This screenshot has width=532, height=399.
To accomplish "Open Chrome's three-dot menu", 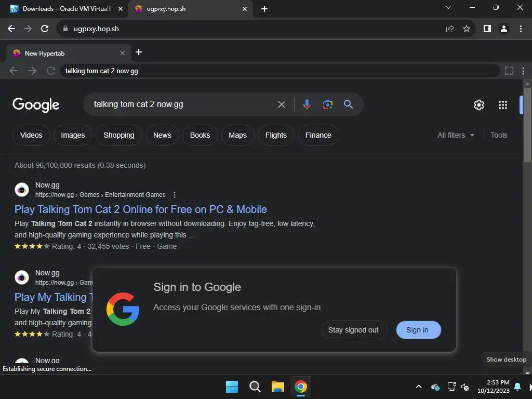I will point(521,29).
